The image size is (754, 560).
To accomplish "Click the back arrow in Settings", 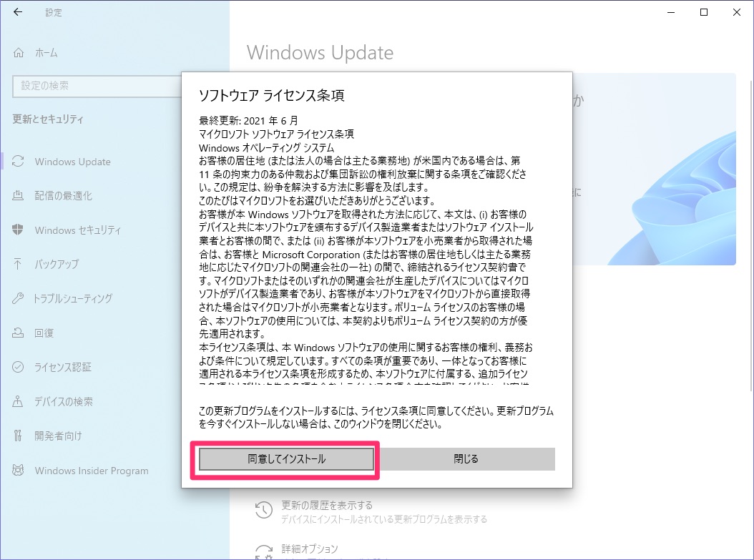I will [18, 12].
